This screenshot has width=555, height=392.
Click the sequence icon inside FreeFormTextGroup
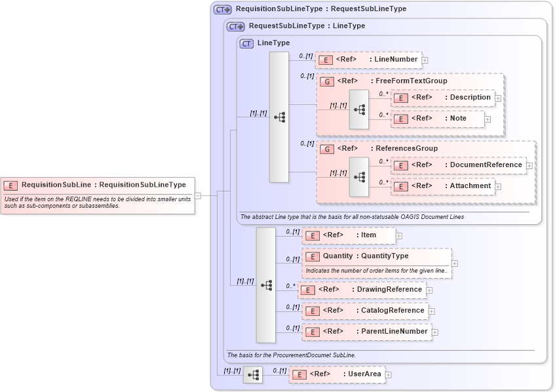pyautogui.click(x=358, y=108)
